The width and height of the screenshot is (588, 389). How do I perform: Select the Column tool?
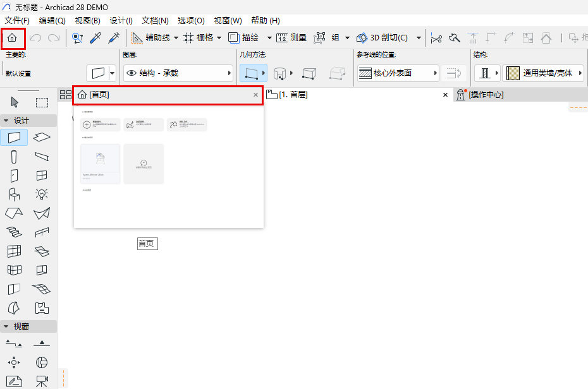click(x=14, y=156)
